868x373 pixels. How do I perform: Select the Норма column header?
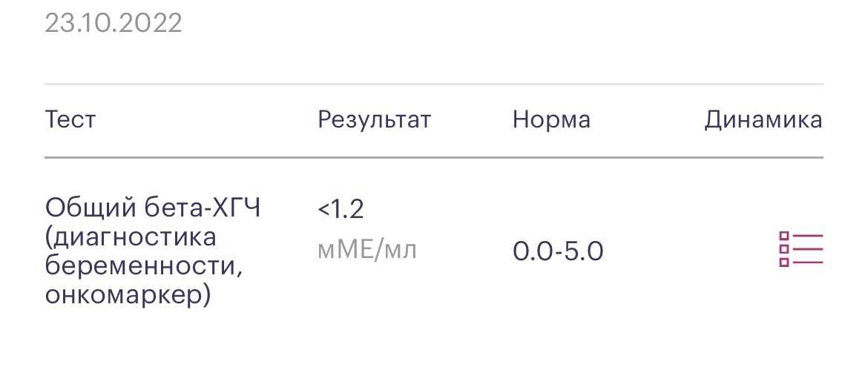point(551,120)
